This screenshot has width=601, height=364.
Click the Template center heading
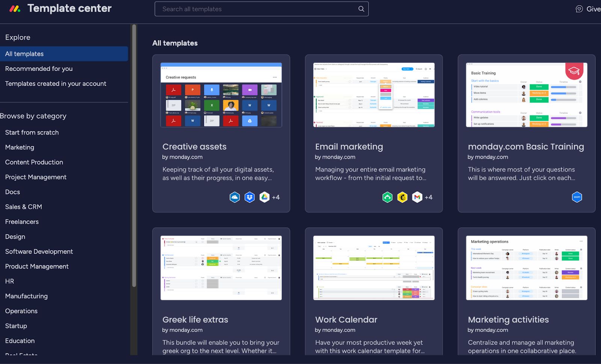69,8
